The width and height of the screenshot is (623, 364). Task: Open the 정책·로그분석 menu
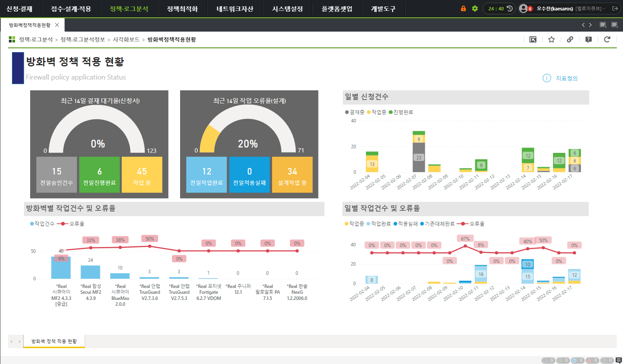pos(129,9)
